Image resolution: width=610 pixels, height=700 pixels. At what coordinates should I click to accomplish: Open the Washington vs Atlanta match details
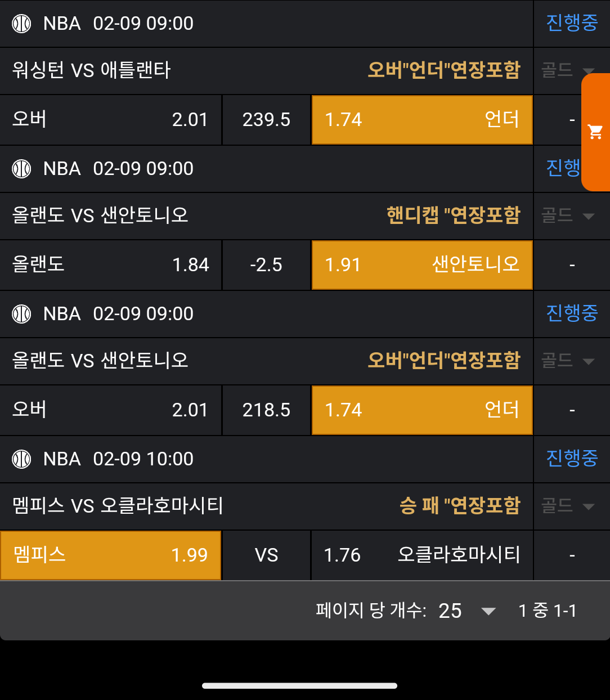click(x=91, y=71)
